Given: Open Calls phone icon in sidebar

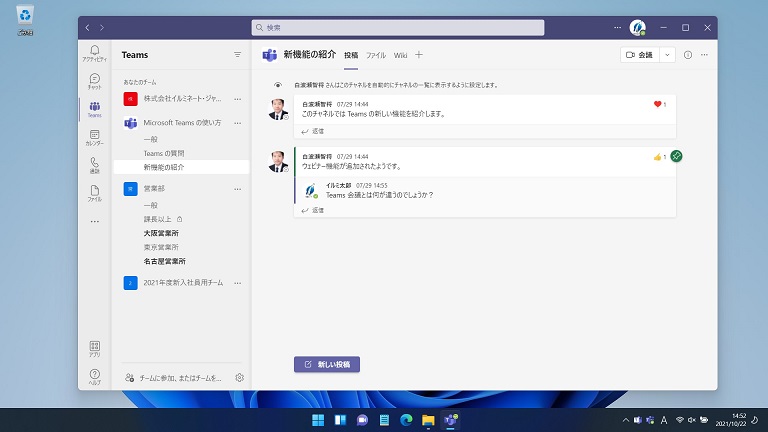Looking at the screenshot, I should pos(95,165).
